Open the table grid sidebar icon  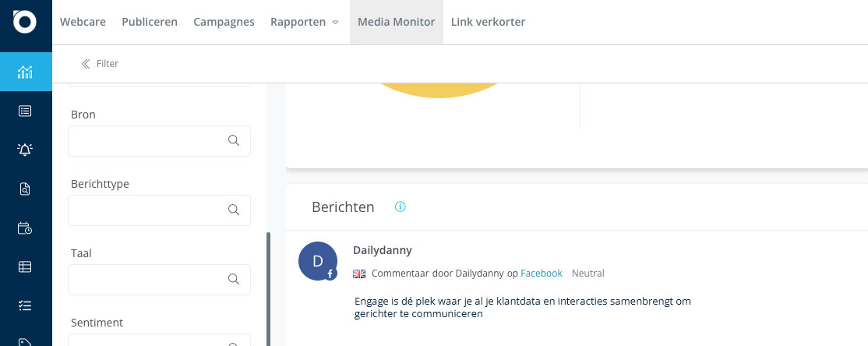point(25,267)
